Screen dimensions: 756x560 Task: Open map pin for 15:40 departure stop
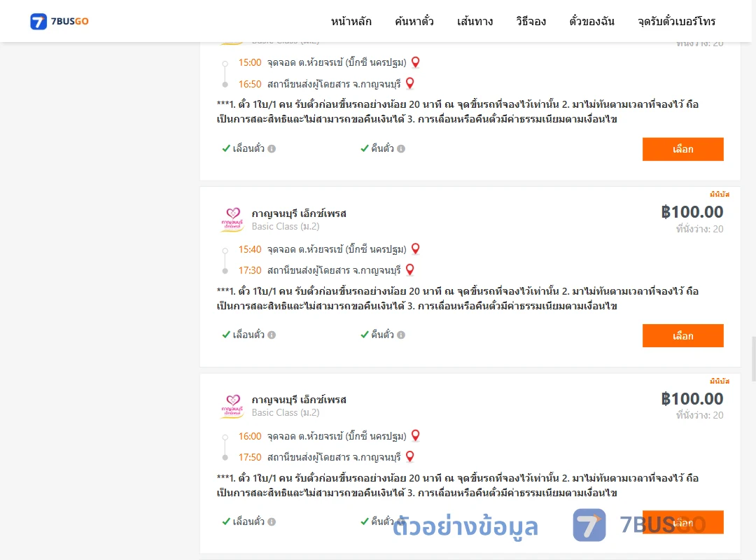415,249
